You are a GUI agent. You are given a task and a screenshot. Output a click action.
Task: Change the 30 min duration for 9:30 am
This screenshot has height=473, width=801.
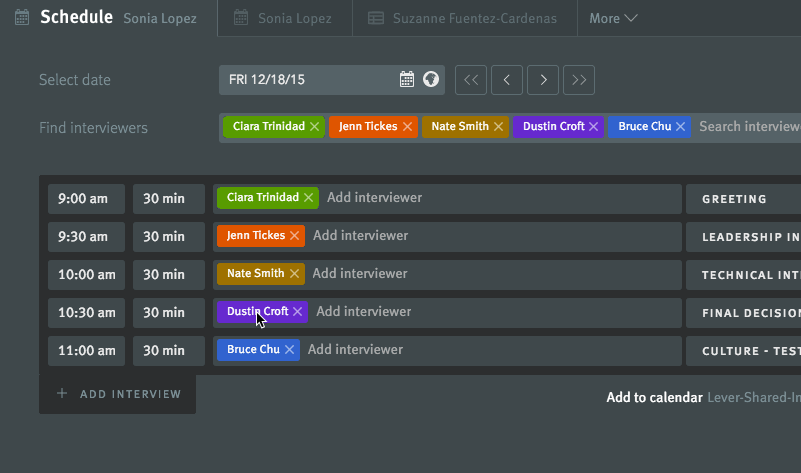[169, 236]
